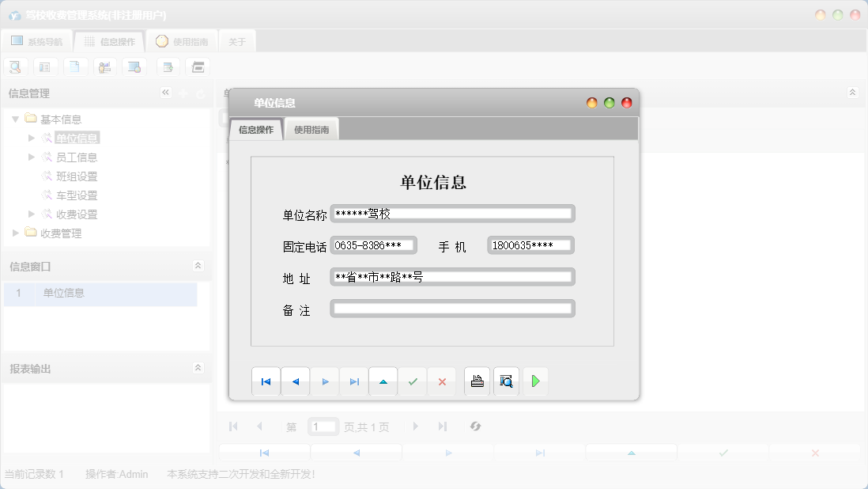Jump to first record in 单位信息 dialog
Image resolution: width=868 pixels, height=489 pixels.
click(x=266, y=382)
